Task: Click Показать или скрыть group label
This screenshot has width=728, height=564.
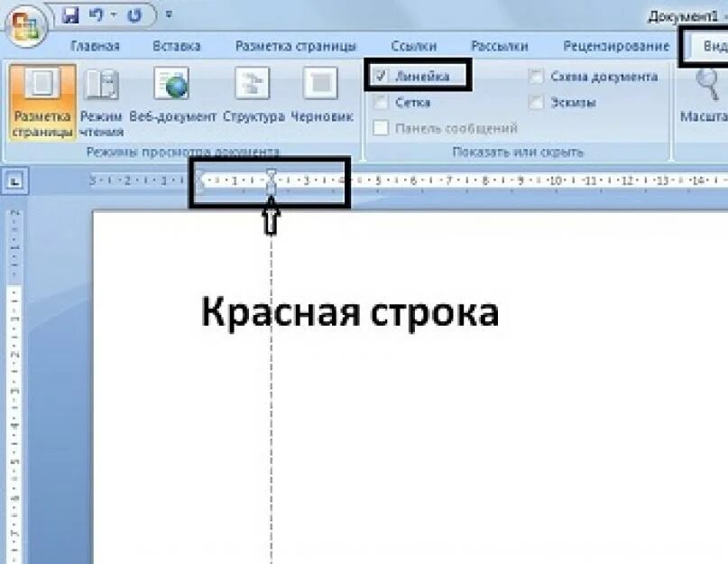Action: pos(518,153)
